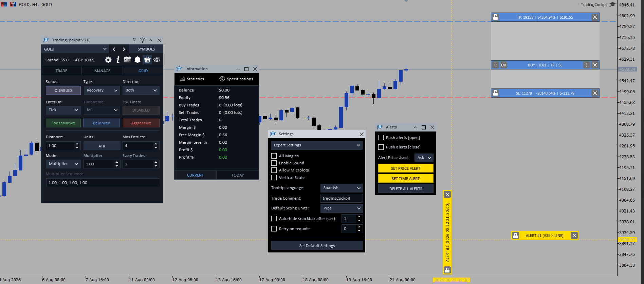
Task: Click SET PRICE ALERT button
Action: tap(406, 168)
